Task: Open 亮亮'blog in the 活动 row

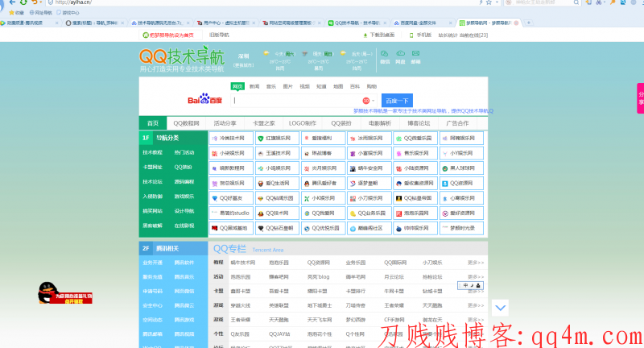Action: 318,277
